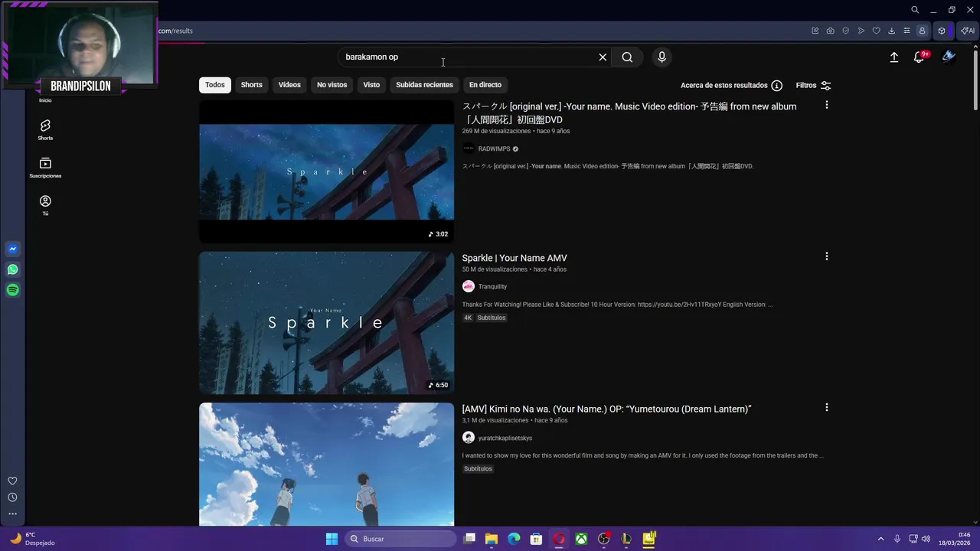Open the Kimi no Na wa AMV thumbnail
This screenshot has width=980, height=551.
coord(327,465)
